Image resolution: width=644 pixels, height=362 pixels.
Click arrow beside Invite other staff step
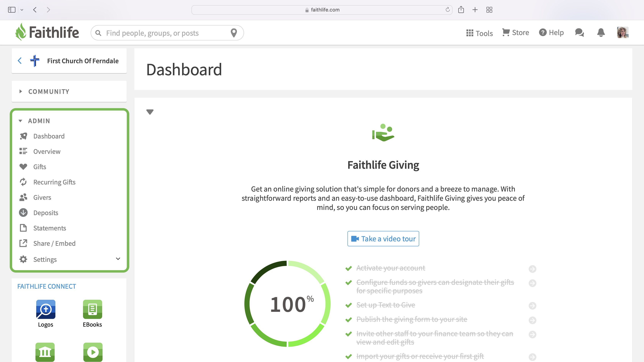(532, 334)
